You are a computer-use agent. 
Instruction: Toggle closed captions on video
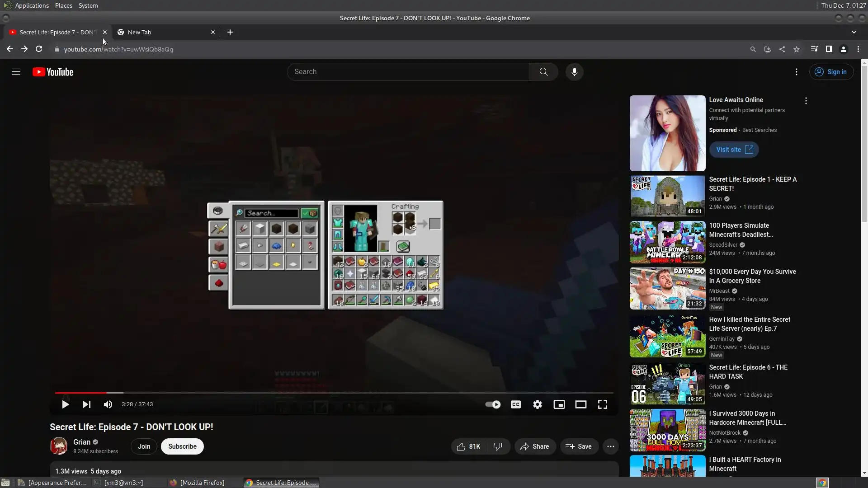[515, 404]
